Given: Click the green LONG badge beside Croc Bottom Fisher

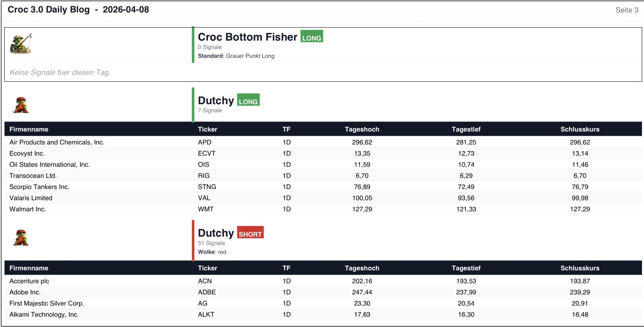Looking at the screenshot, I should click(311, 37).
